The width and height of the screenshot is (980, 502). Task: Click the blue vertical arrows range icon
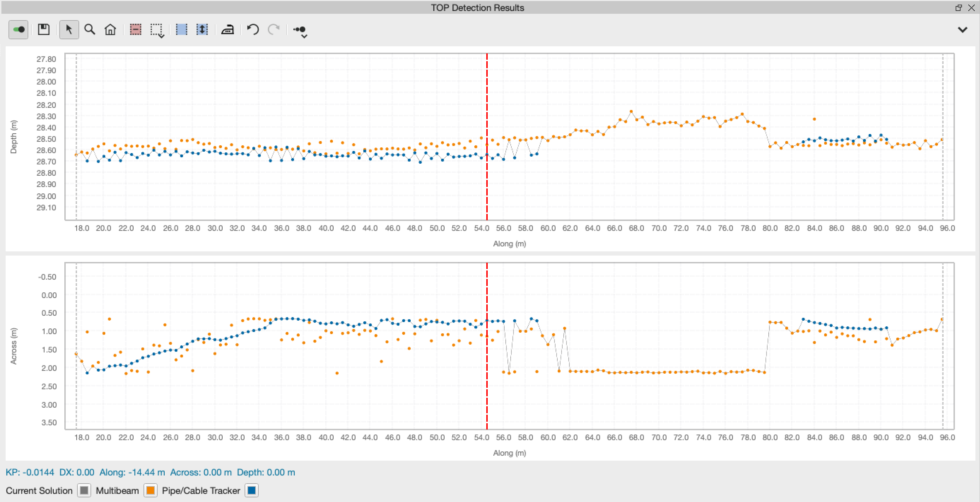202,30
